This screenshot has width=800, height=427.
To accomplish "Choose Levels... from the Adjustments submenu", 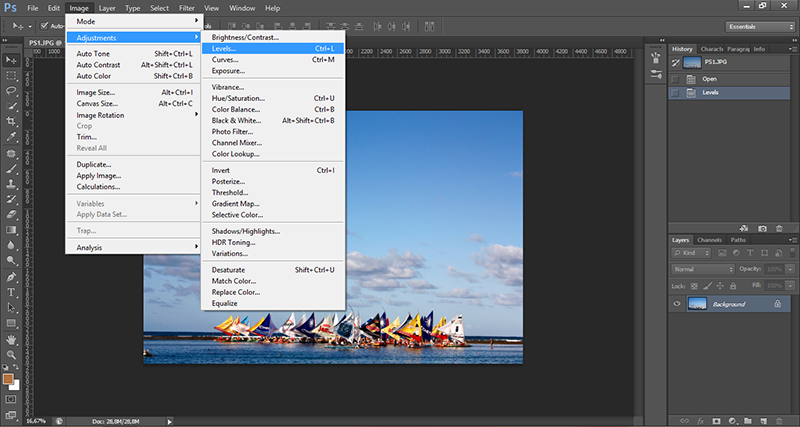I will (224, 48).
